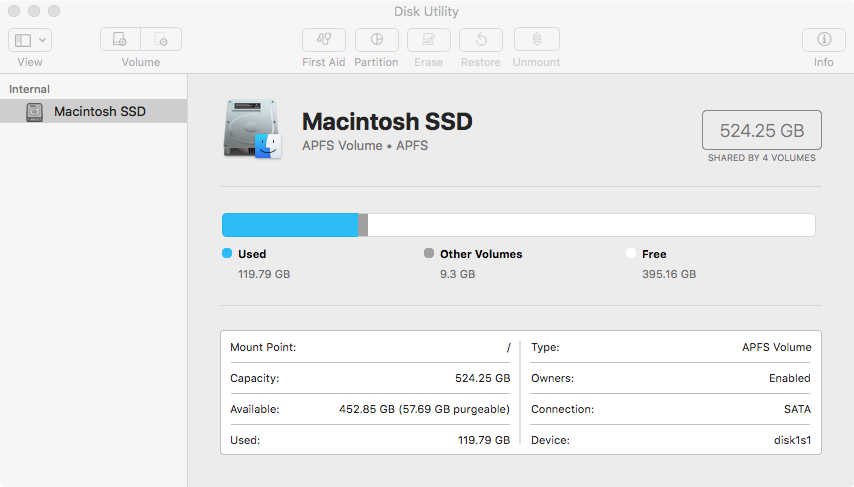The height and width of the screenshot is (487, 854).
Task: Click the 395.16 GB free value
Action: click(x=669, y=274)
